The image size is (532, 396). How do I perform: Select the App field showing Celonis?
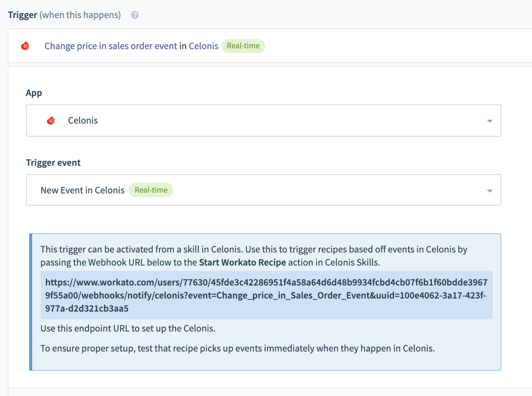coord(263,120)
